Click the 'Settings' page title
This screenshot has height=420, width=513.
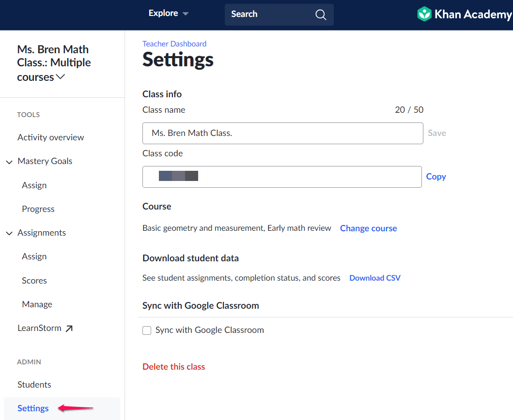coord(178,60)
